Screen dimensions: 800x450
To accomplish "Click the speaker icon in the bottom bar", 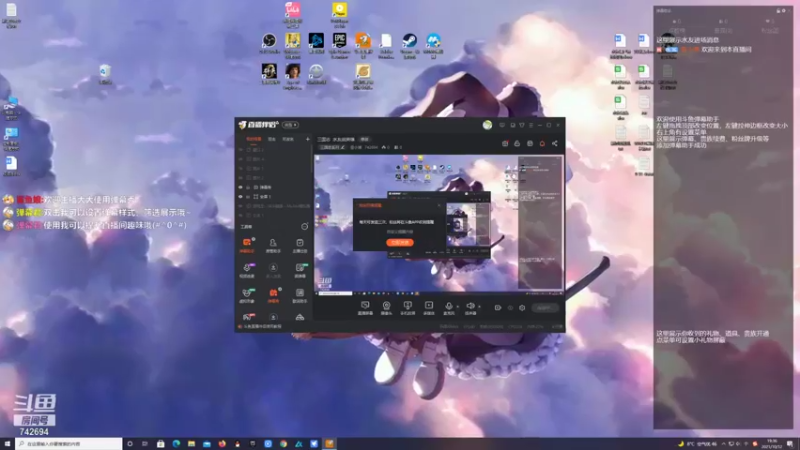I will click(x=470, y=307).
